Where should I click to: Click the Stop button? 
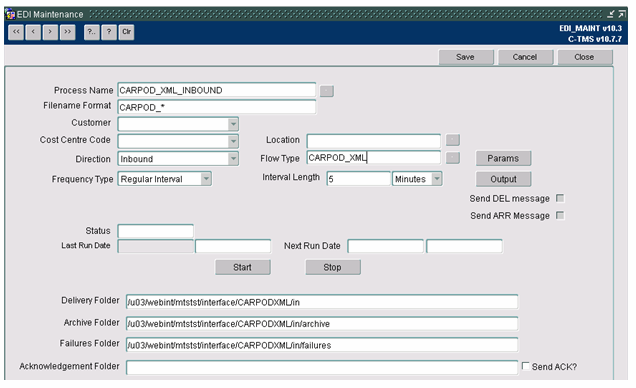[333, 268]
